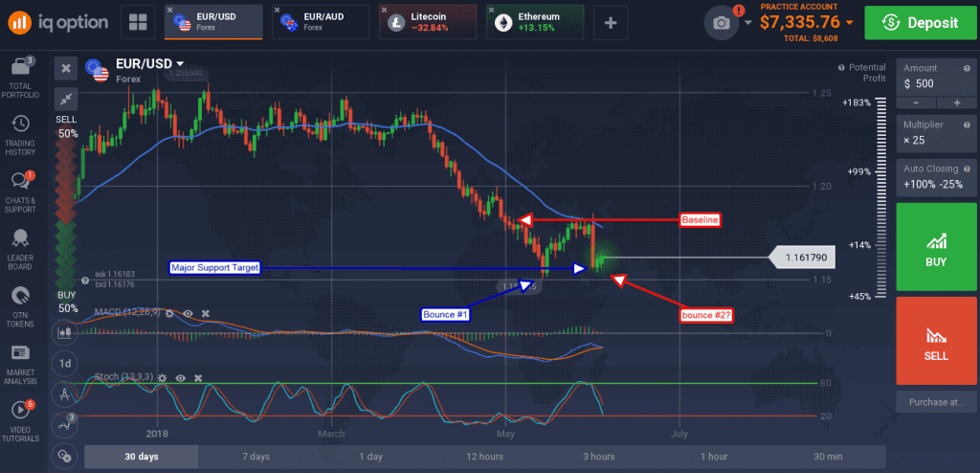This screenshot has height=473, width=980.
Task: Switch to the EUR/AUD Forex tab
Action: [x=321, y=22]
